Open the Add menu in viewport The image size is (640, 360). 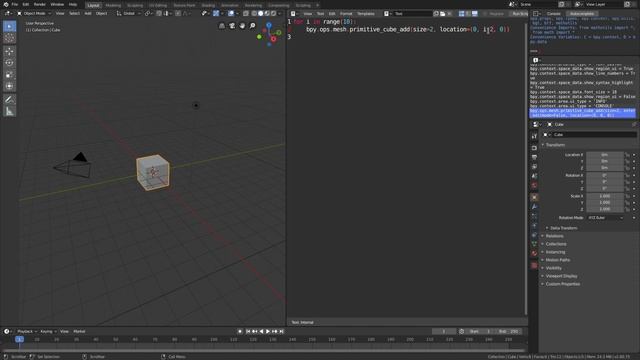pos(88,13)
